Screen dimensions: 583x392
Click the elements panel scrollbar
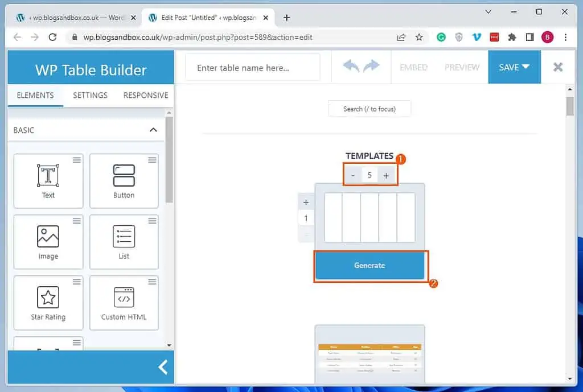[169, 160]
